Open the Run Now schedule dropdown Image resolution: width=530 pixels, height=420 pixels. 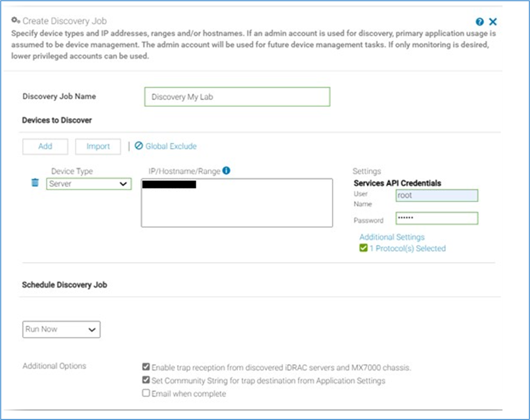[x=60, y=329]
